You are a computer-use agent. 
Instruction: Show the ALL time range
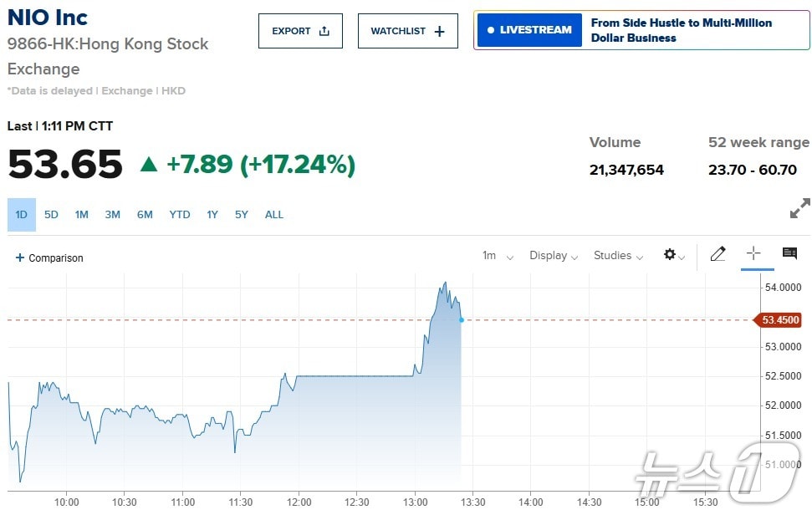[x=274, y=215]
